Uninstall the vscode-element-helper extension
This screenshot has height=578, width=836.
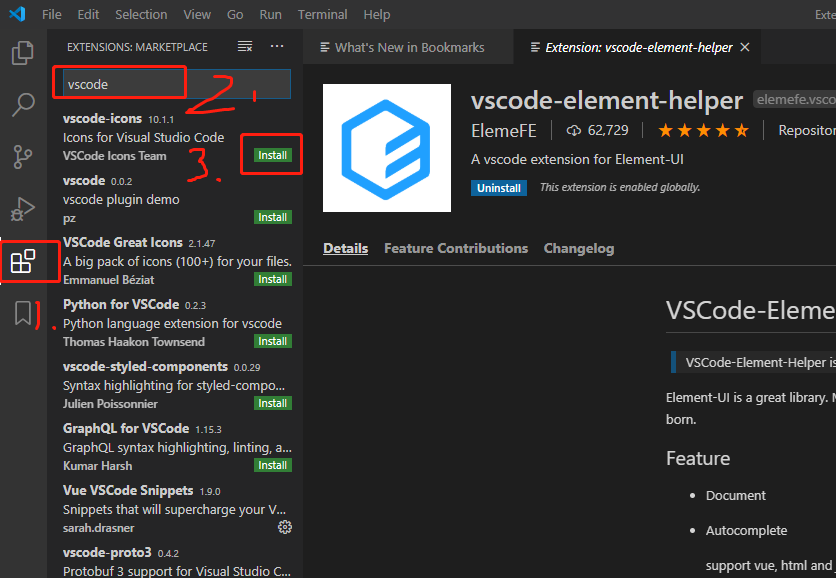pos(499,188)
